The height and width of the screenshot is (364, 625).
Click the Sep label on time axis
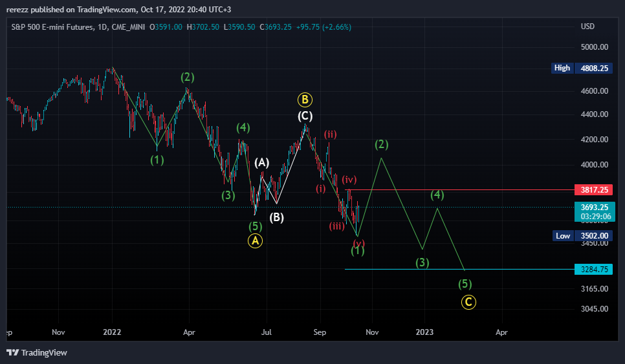coord(320,332)
